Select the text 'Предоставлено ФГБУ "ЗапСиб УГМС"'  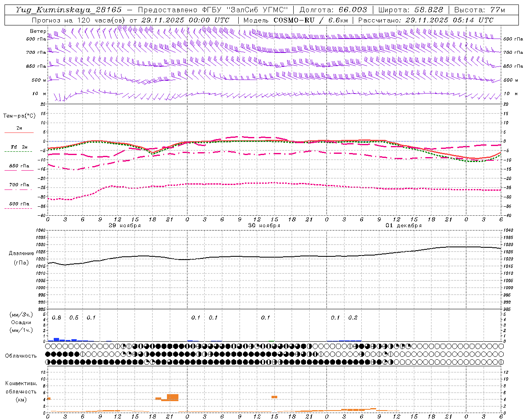(213, 10)
